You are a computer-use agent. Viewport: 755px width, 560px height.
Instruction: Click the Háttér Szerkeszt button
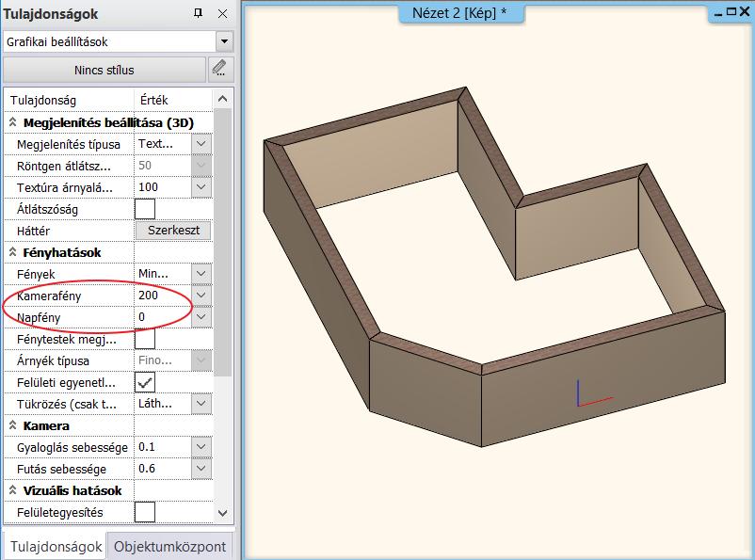[173, 231]
